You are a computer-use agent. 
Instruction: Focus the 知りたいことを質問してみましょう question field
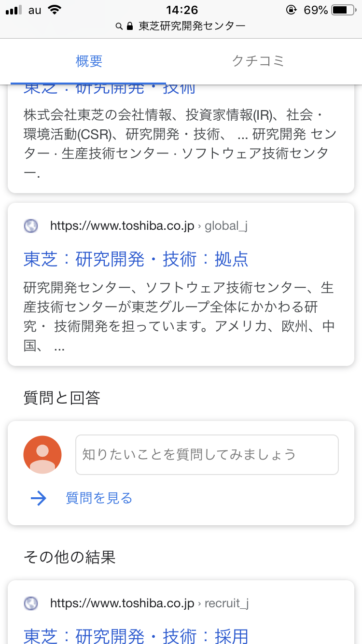207,455
